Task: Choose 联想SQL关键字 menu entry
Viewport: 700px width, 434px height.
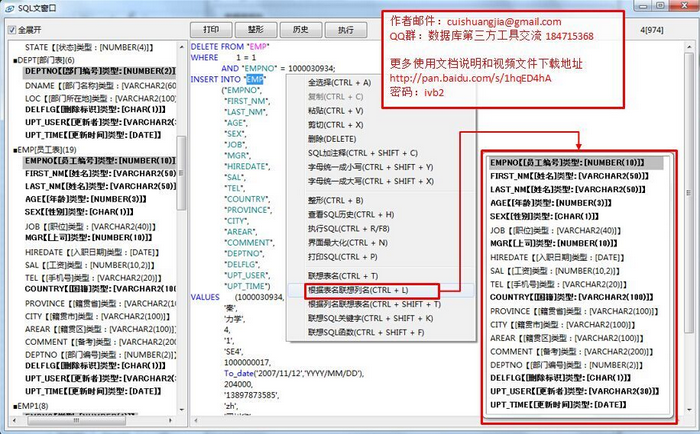Action: [x=371, y=318]
